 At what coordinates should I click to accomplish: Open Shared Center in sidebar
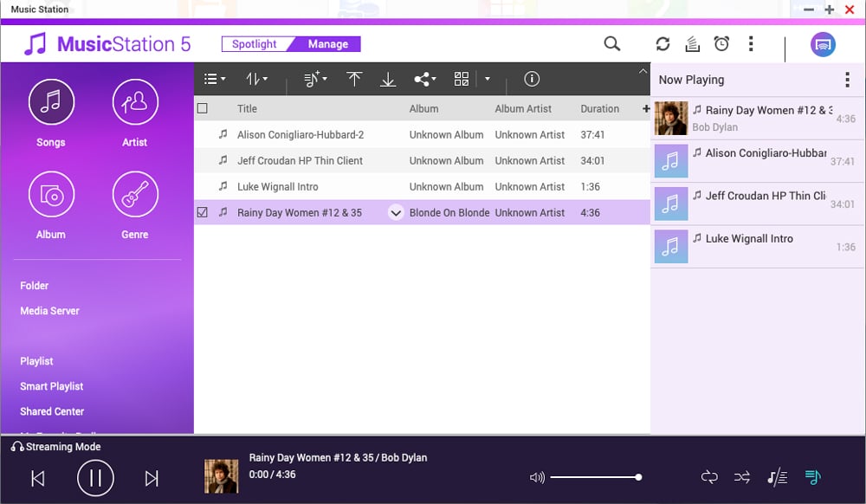52,411
